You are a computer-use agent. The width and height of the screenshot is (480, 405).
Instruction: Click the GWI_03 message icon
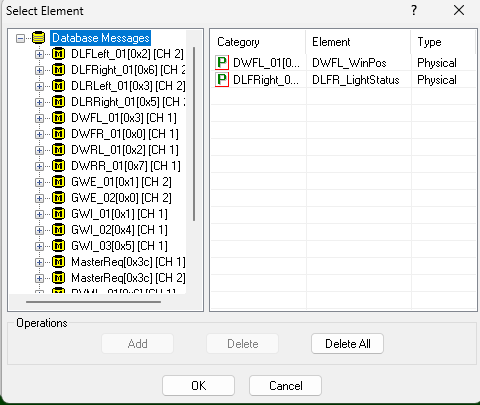59,246
